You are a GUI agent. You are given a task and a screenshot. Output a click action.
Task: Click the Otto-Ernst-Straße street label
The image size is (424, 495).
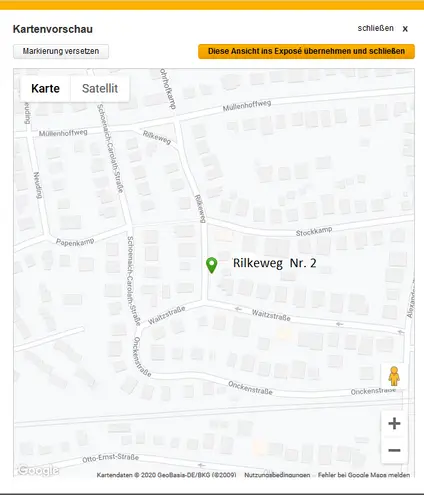[x=110, y=458]
